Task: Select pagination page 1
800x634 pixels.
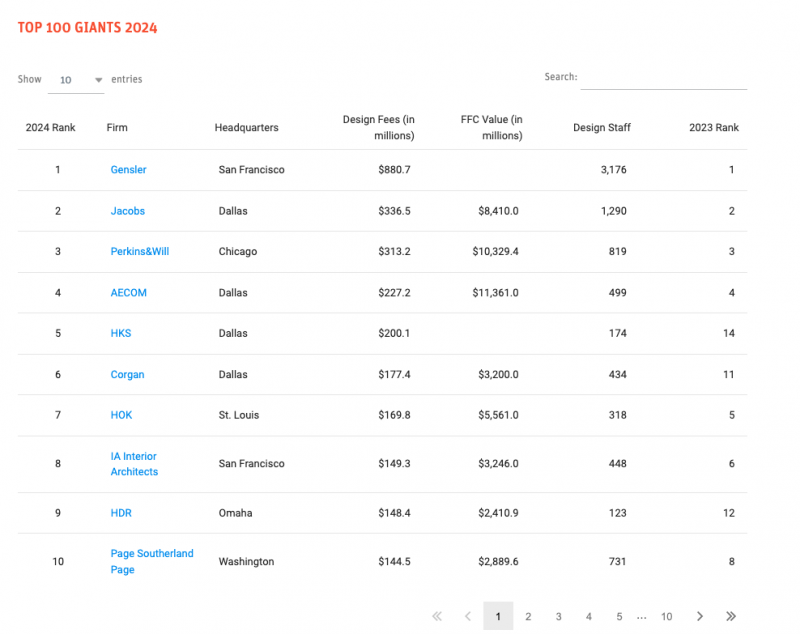Action: pyautogui.click(x=498, y=616)
